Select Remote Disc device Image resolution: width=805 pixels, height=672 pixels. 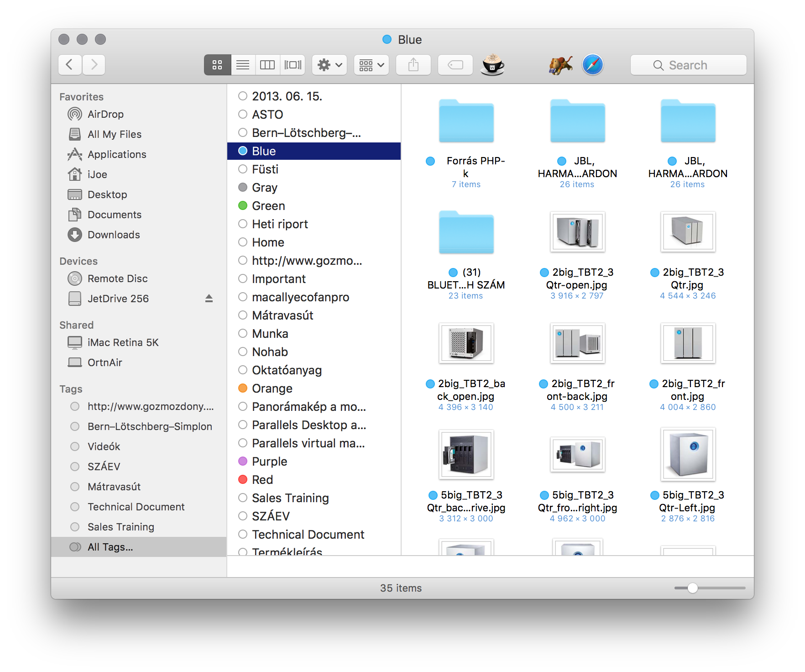(139, 278)
